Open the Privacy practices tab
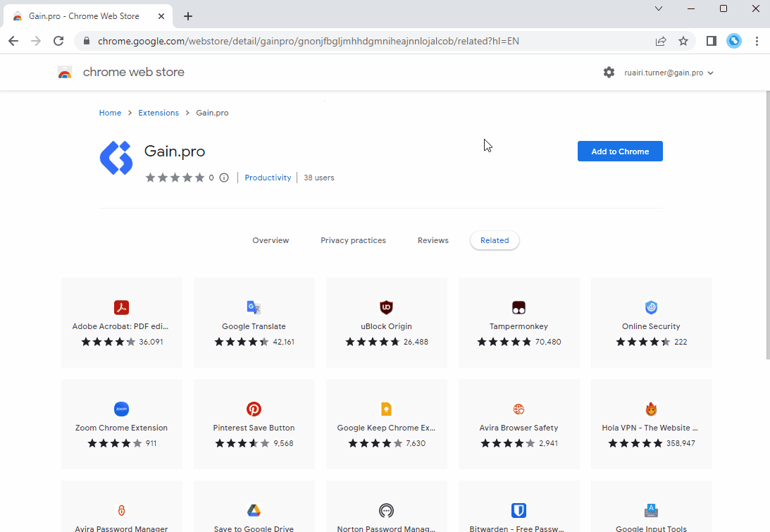 click(353, 240)
